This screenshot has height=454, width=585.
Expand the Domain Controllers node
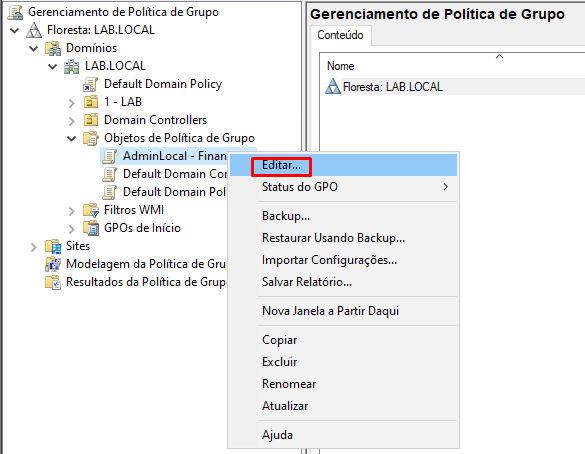click(72, 120)
